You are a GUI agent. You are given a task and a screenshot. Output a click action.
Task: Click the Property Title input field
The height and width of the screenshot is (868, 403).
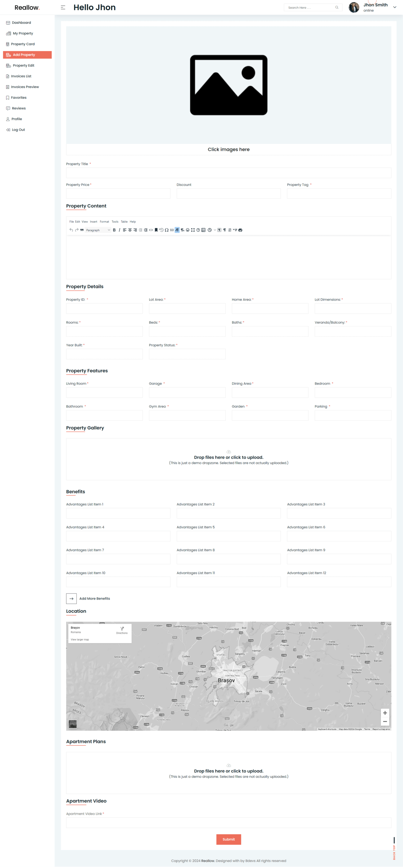[229, 173]
